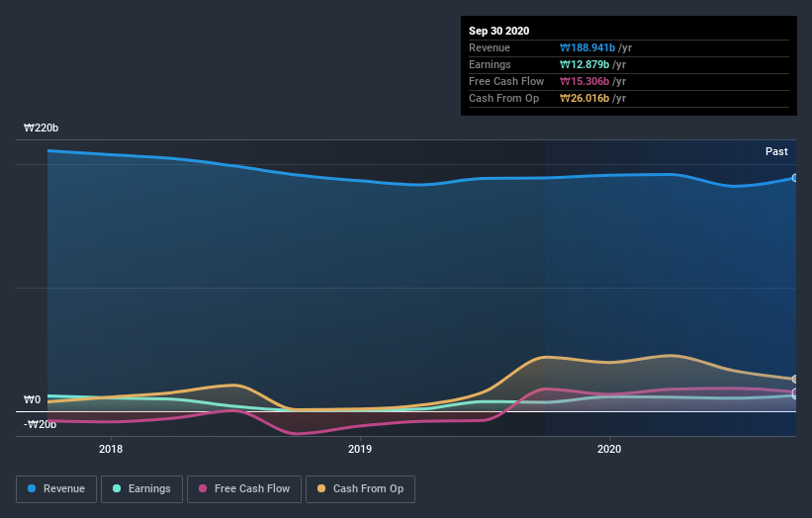Click the ₩0 y-axis label

[x=32, y=399]
